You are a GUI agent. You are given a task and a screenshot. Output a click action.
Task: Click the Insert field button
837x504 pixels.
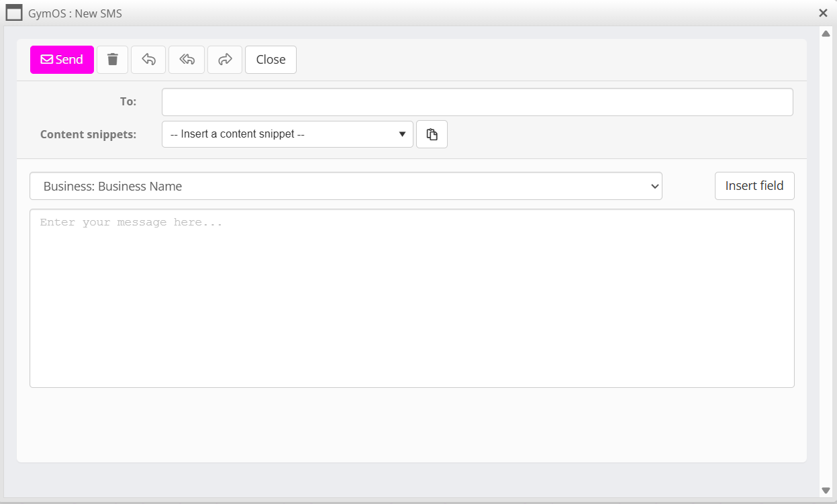click(x=754, y=186)
